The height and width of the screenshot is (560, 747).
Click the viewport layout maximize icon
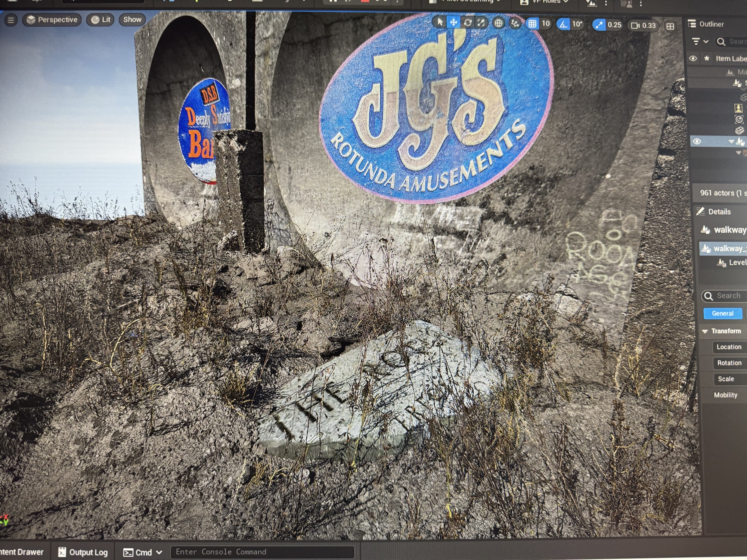click(670, 26)
